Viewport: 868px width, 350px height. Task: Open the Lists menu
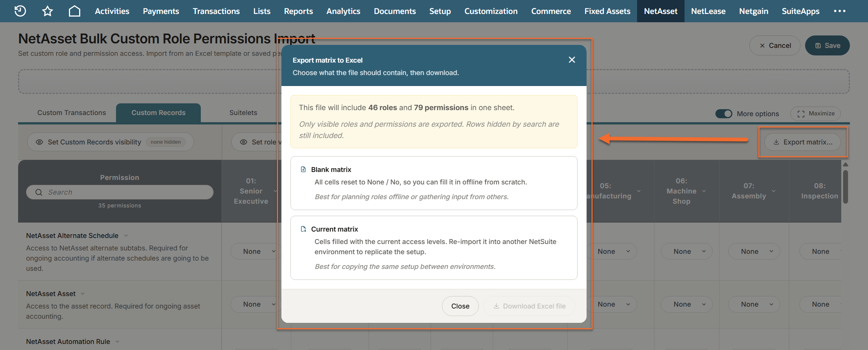pos(262,11)
